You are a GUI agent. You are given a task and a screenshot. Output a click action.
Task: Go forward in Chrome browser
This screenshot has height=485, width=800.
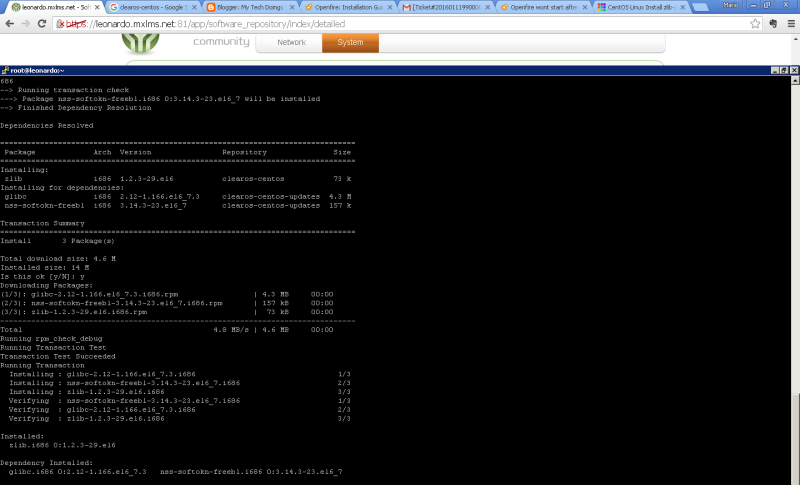[26, 23]
